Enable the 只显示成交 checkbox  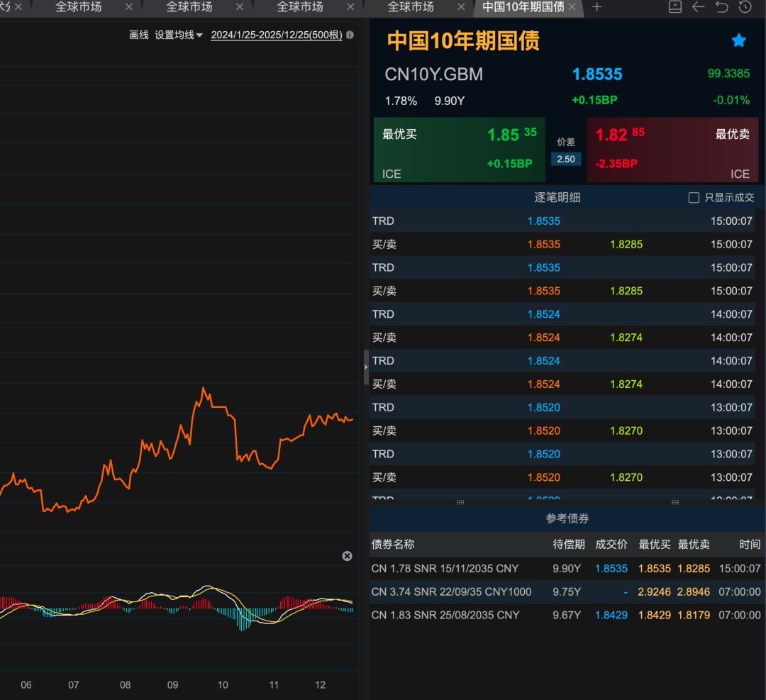694,198
